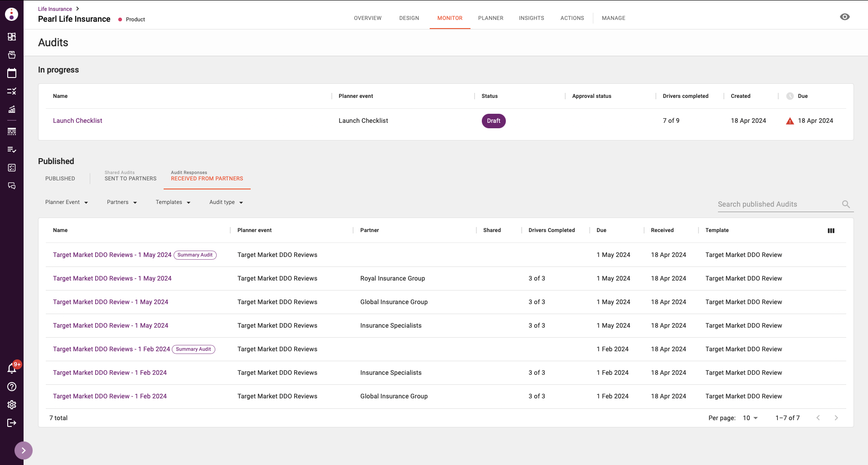Screen dimensions: 868x465
Task: Click the clock icon next to the Due header
Action: (x=790, y=96)
